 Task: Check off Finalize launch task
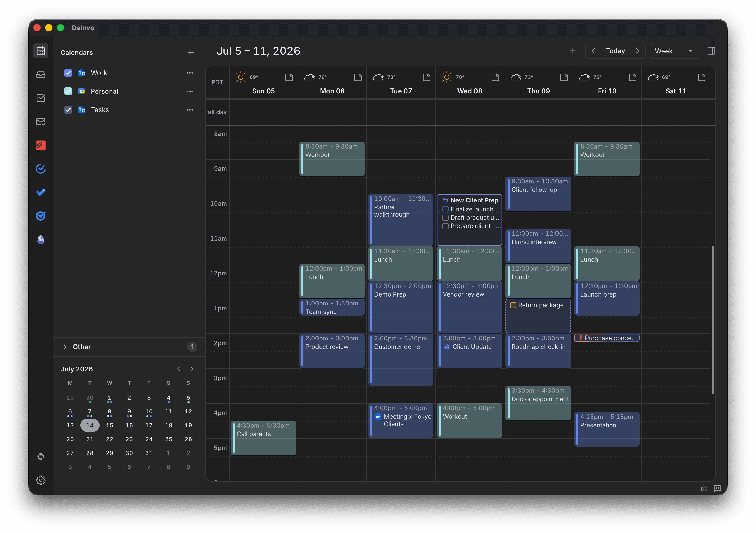[445, 209]
